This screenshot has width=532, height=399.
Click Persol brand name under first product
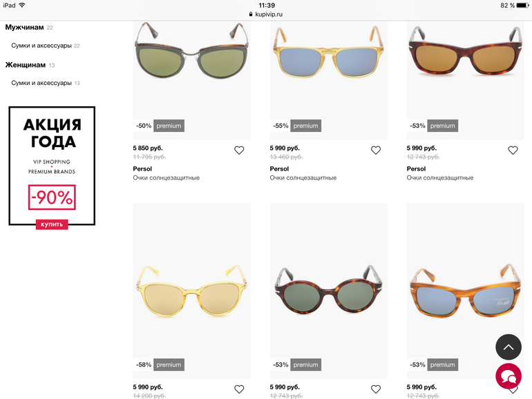coord(142,168)
